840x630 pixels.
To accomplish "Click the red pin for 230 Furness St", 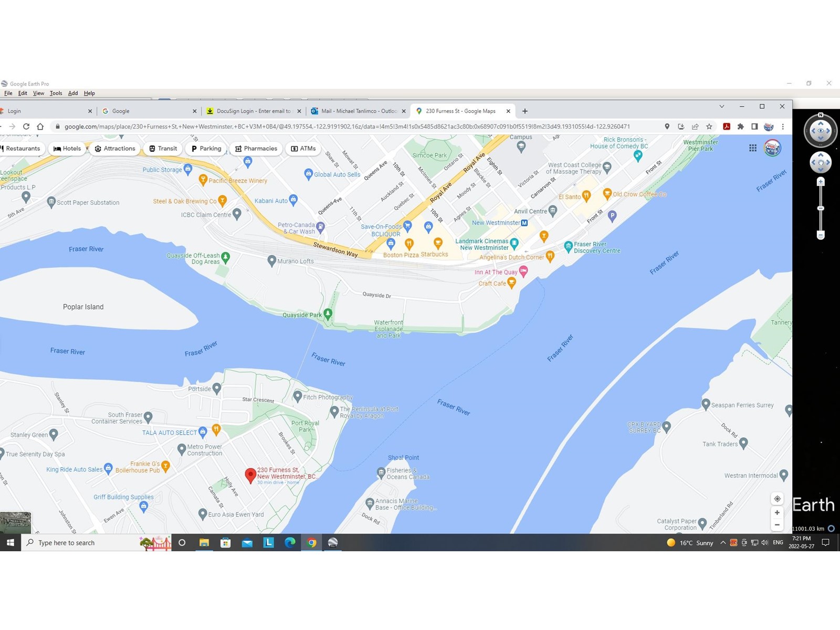I will (250, 475).
